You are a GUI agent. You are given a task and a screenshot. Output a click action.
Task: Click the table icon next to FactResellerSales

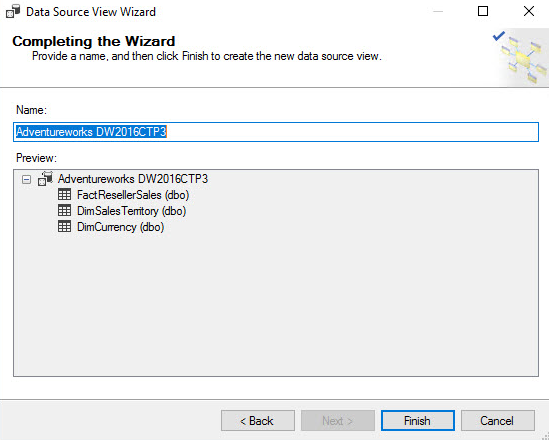64,194
